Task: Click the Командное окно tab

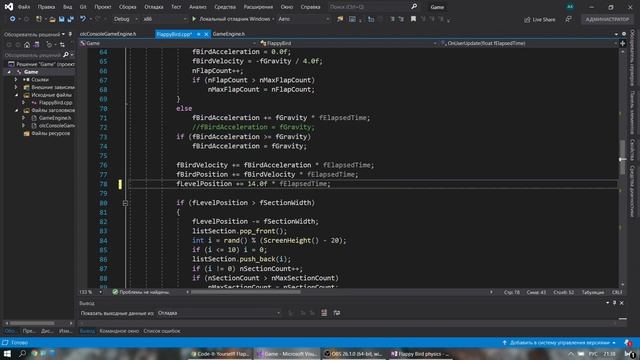Action: coord(119,331)
